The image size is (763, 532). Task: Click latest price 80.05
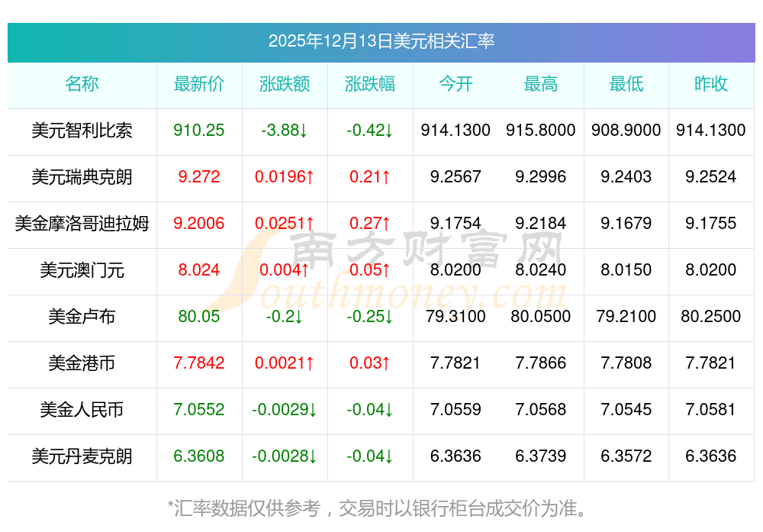tap(198, 317)
